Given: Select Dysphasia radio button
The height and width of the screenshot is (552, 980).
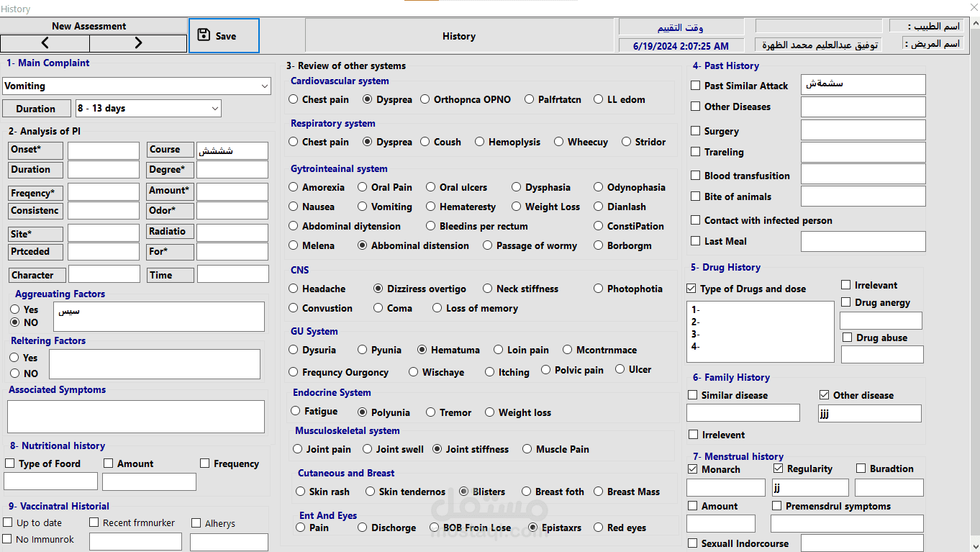Looking at the screenshot, I should pos(517,187).
